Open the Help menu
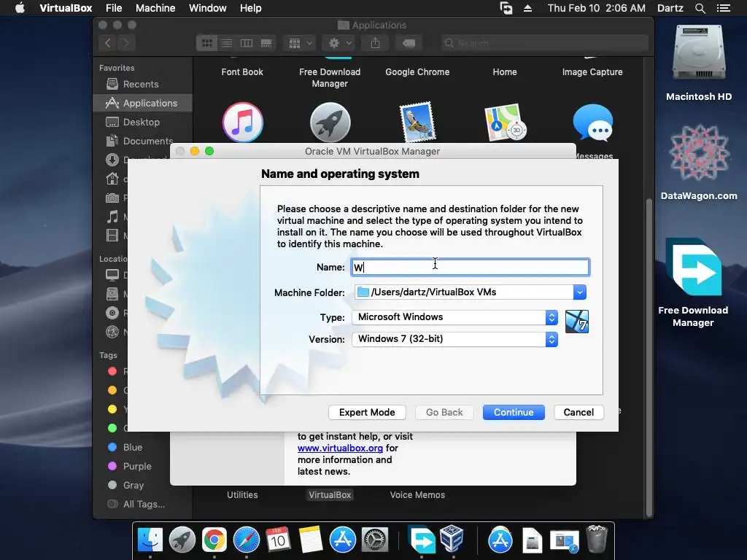The height and width of the screenshot is (560, 747). coord(251,8)
